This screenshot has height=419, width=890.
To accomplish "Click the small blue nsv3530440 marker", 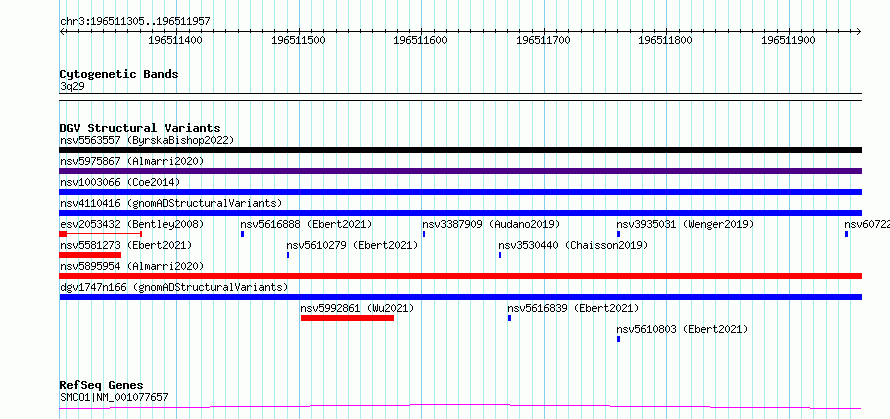I will click(499, 255).
